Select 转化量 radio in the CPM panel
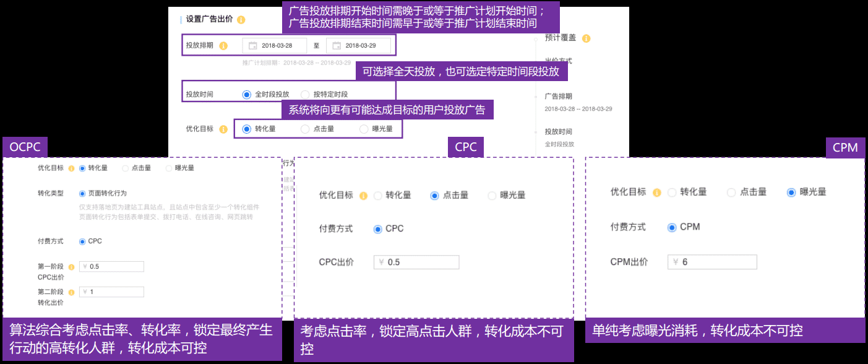This screenshot has width=868, height=364. coord(672,193)
